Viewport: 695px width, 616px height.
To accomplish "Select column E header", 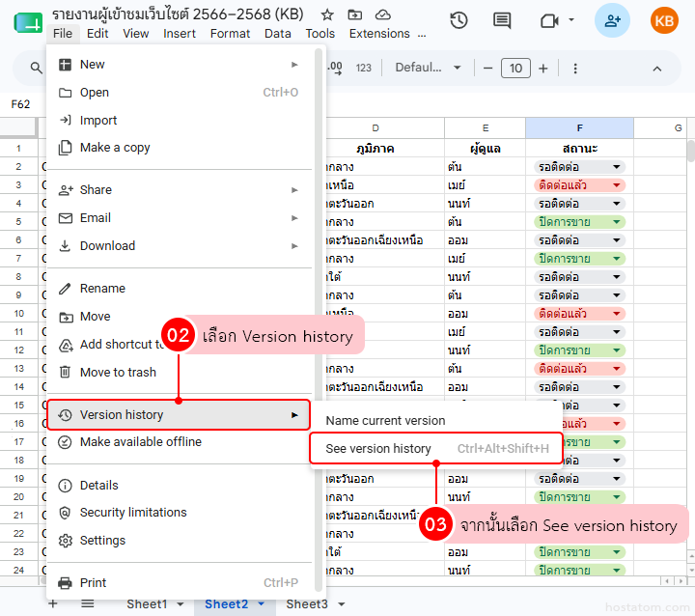I will tap(486, 128).
